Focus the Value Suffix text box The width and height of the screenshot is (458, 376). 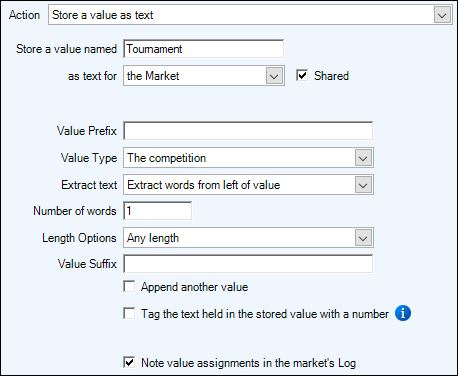click(248, 264)
